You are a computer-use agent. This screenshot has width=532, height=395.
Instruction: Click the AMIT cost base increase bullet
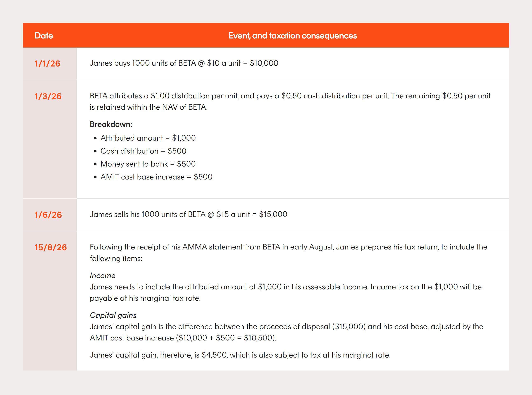156,177
